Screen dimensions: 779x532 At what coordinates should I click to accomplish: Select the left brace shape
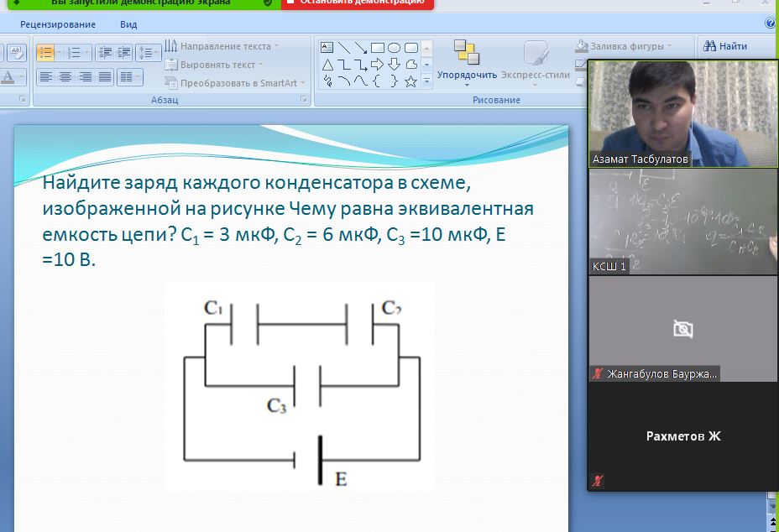[x=378, y=81]
